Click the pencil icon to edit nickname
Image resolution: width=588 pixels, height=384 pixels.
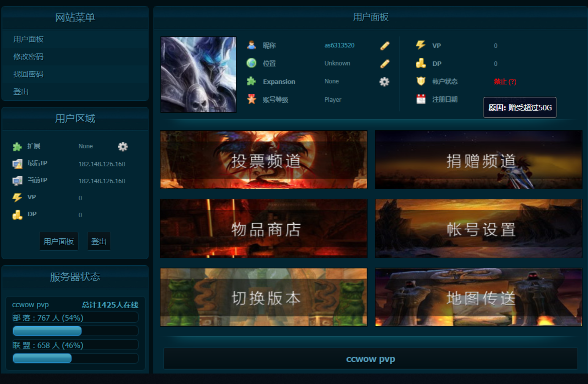coord(384,45)
